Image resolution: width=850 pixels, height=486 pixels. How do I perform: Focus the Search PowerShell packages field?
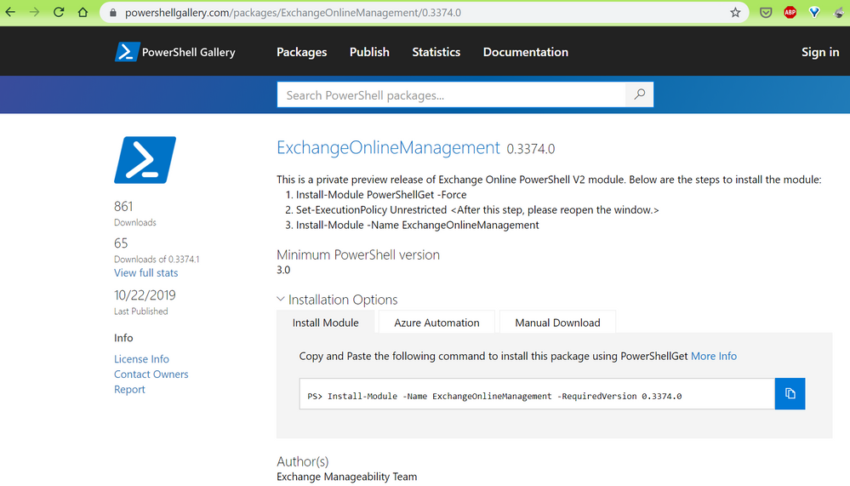click(450, 95)
